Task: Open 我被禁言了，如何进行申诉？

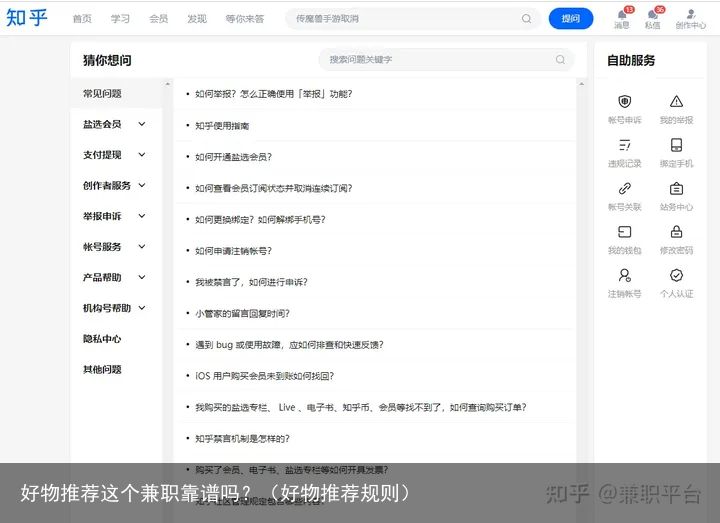Action: (x=251, y=282)
